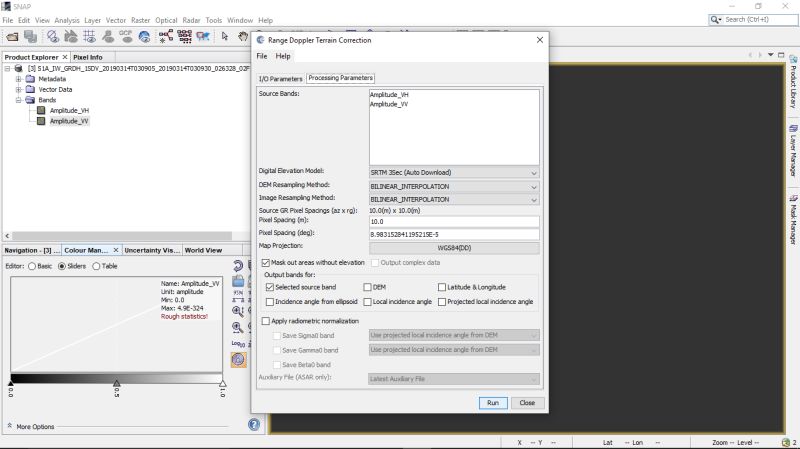Open the Radar menu
Viewport: 800px width, 449px height.
coord(191,20)
